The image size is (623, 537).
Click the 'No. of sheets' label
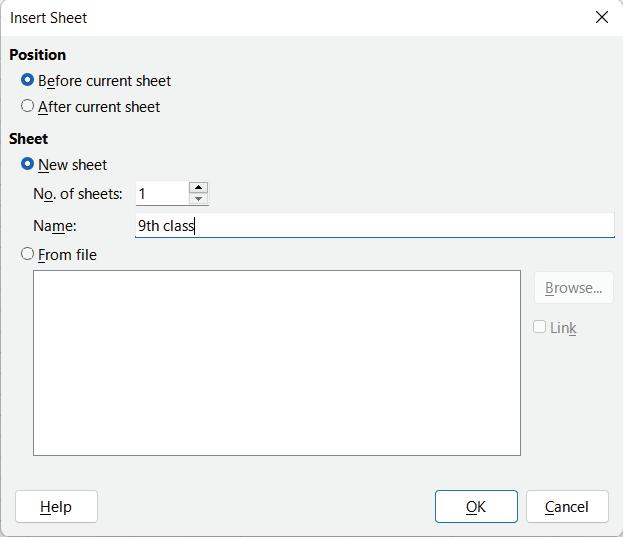pos(77,193)
